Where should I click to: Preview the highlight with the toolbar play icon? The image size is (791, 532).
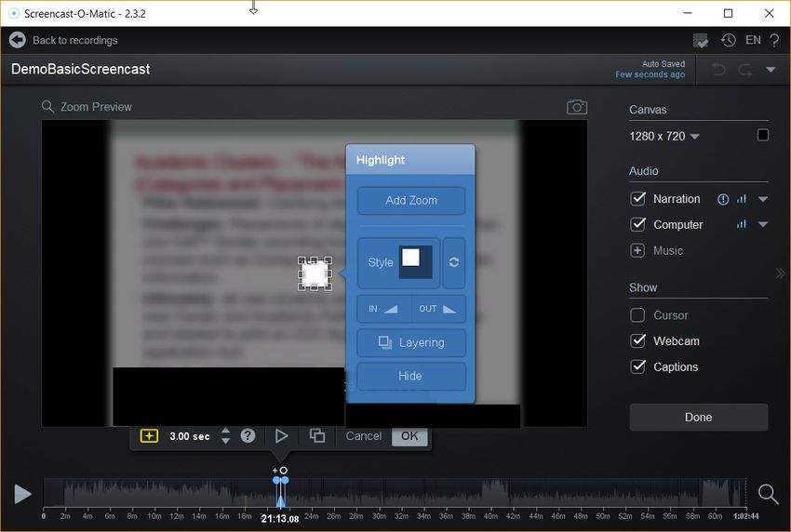point(281,435)
